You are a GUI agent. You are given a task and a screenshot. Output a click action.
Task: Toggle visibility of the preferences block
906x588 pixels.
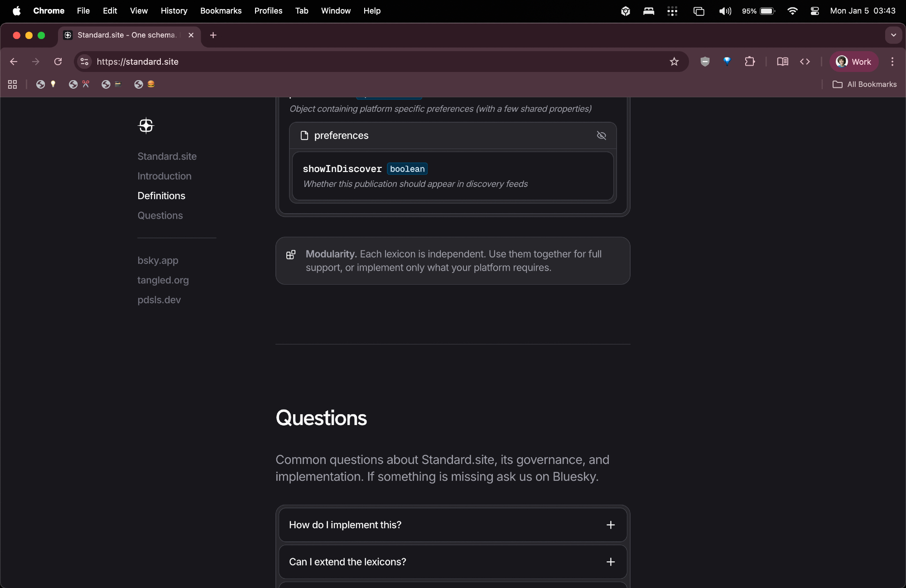pyautogui.click(x=602, y=135)
